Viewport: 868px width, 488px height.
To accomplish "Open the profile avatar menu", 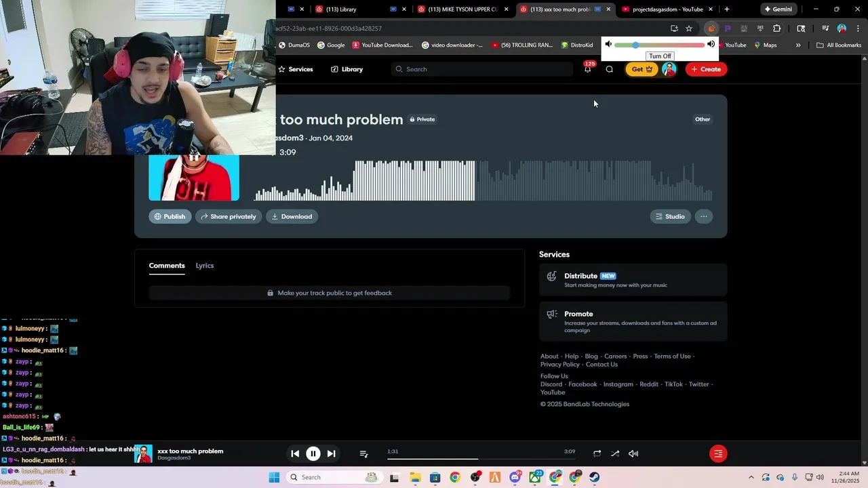I will 669,69.
